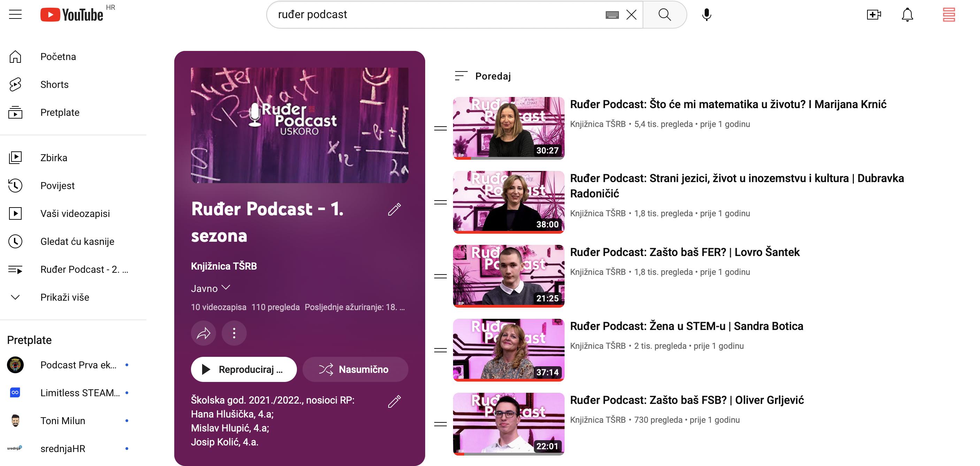Open the Javno visibility dropdown
The height and width of the screenshot is (466, 980).
pyautogui.click(x=210, y=288)
